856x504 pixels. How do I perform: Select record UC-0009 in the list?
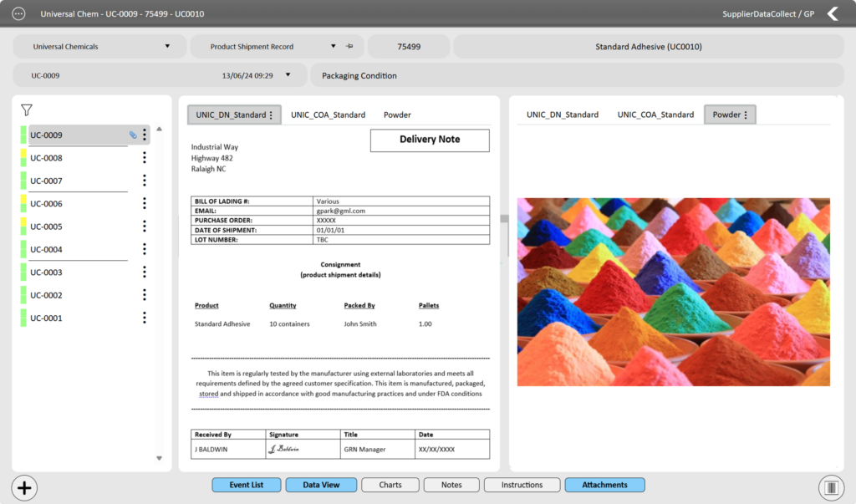pyautogui.click(x=84, y=135)
